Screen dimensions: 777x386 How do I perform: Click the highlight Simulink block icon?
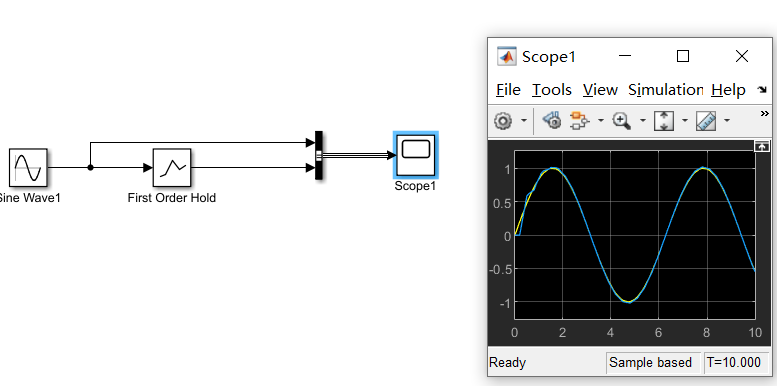coord(552,120)
